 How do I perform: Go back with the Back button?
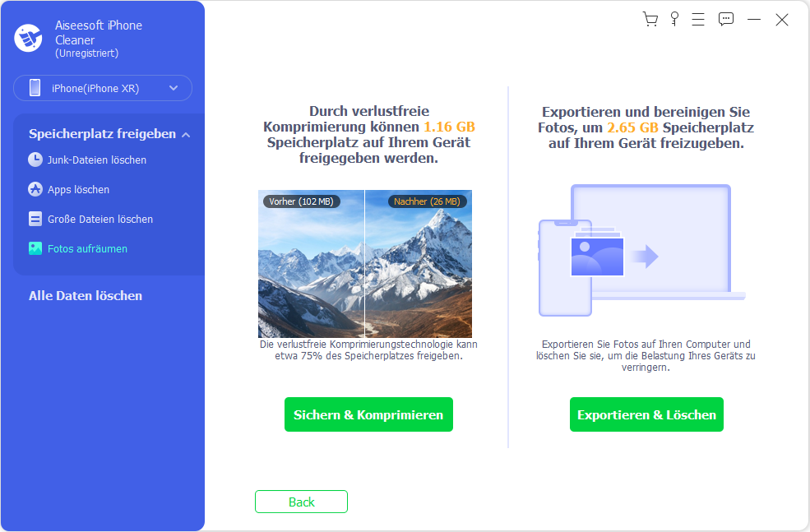[x=301, y=502]
